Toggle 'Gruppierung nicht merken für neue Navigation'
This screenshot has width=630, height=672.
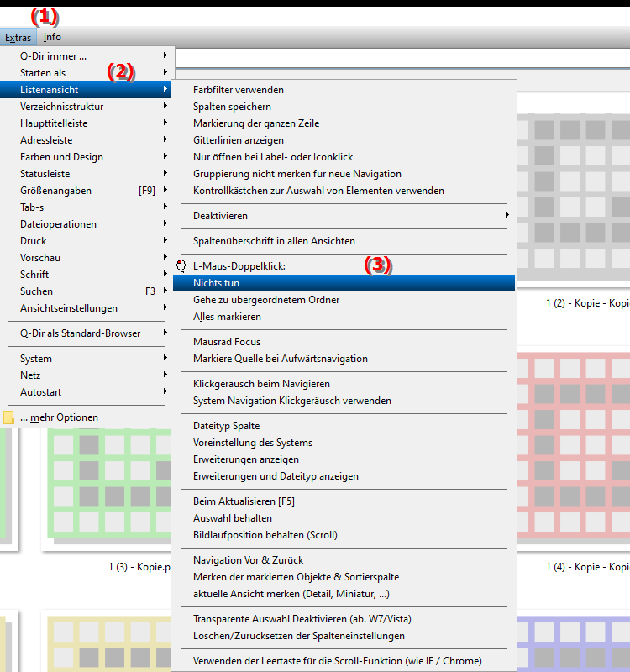[x=344, y=174]
